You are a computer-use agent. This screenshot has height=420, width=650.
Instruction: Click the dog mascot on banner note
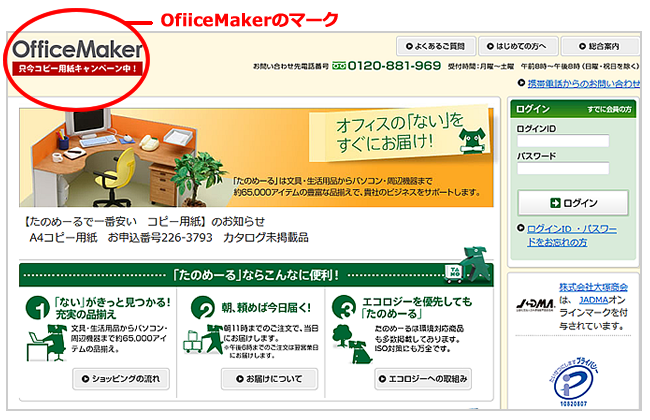pyautogui.click(x=473, y=141)
